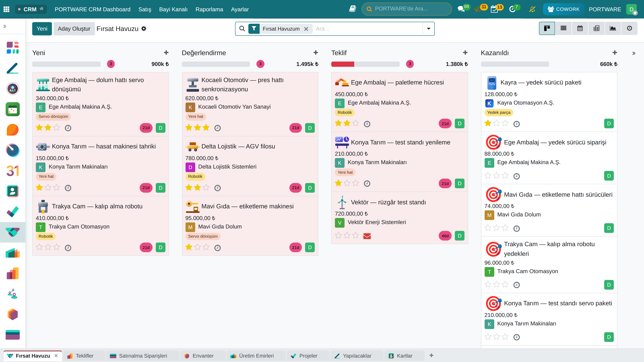The image size is (644, 362).
Task: Open the messages chat icon with 88 badge
Action: pyautogui.click(x=461, y=9)
